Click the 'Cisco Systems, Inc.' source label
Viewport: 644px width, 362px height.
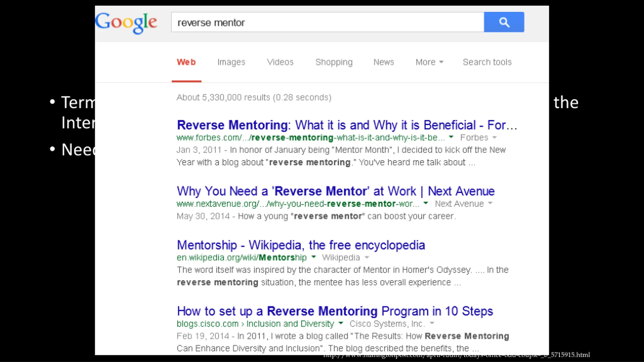click(387, 324)
